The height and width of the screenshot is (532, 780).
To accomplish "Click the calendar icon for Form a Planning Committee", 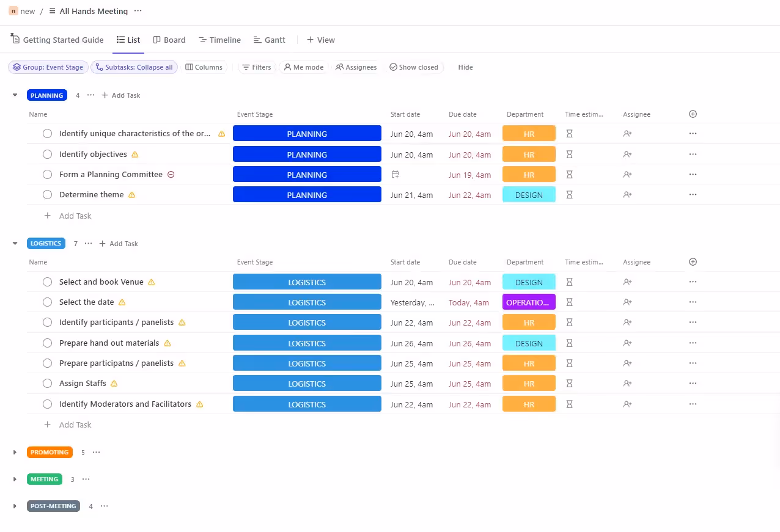I will (x=396, y=175).
